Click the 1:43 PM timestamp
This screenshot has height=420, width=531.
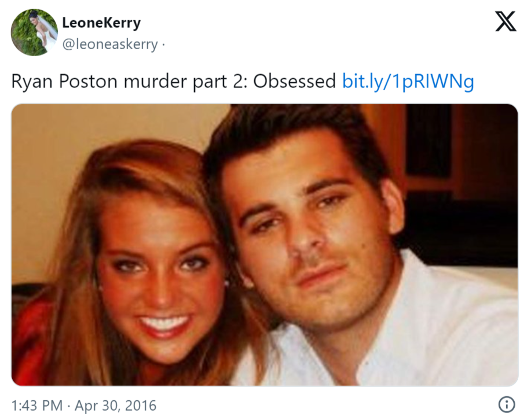(x=36, y=406)
